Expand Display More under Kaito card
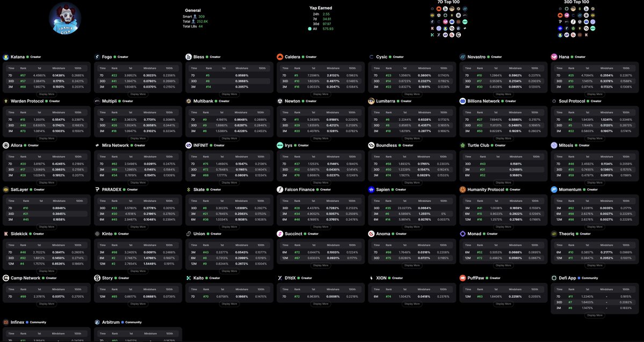644x342 pixels. (229, 304)
